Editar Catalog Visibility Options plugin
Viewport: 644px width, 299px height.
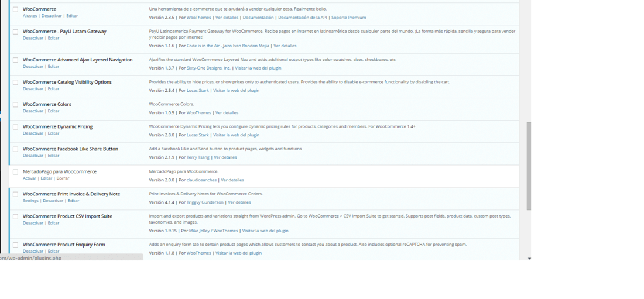click(x=53, y=89)
